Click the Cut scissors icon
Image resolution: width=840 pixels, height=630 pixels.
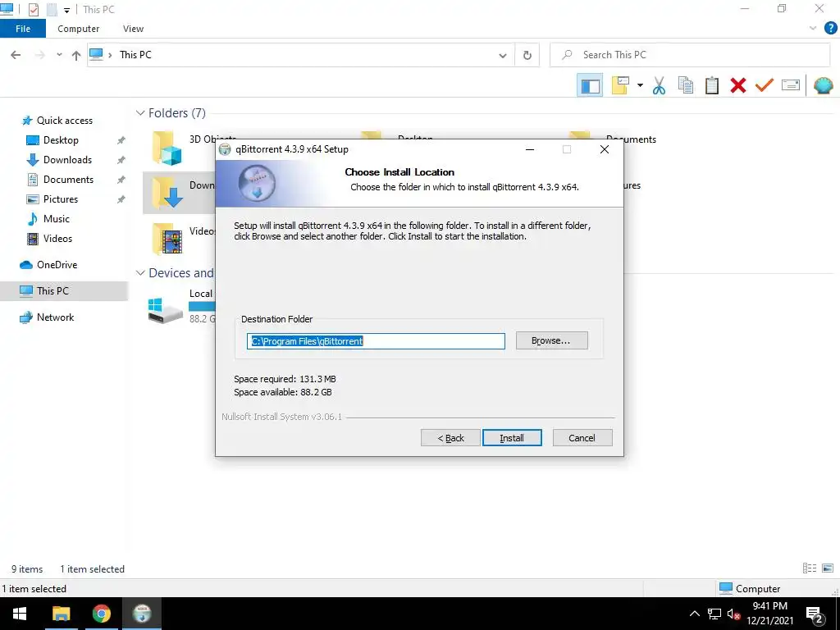click(660, 85)
